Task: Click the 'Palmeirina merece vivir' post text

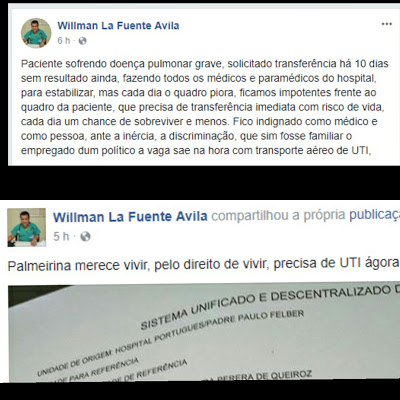Action: tap(203, 265)
